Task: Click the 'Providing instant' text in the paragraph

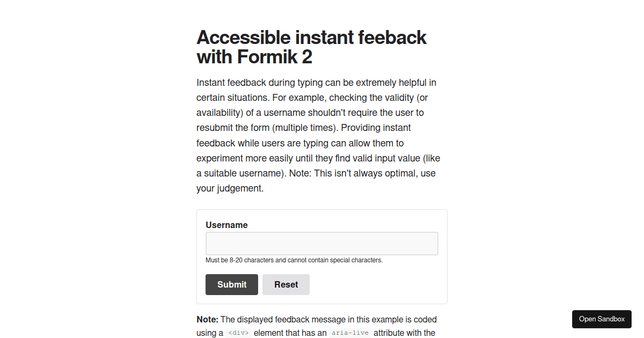Action: (x=376, y=128)
